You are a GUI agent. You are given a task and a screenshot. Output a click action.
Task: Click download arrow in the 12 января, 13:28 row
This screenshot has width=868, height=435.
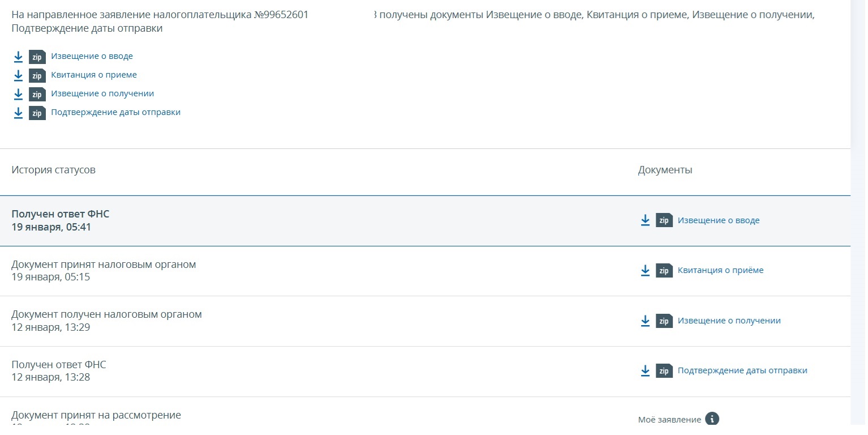click(x=645, y=371)
